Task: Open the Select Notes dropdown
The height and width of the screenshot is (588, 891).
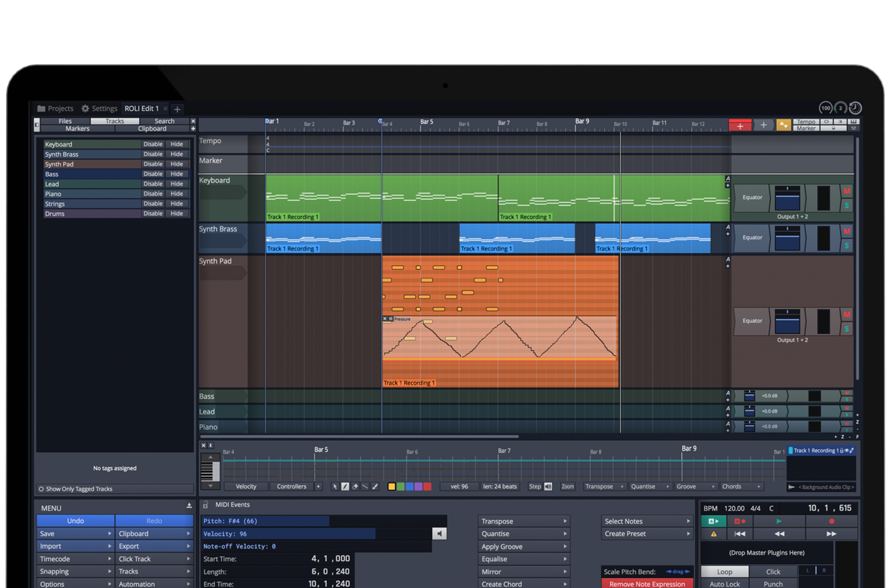Action: click(647, 522)
